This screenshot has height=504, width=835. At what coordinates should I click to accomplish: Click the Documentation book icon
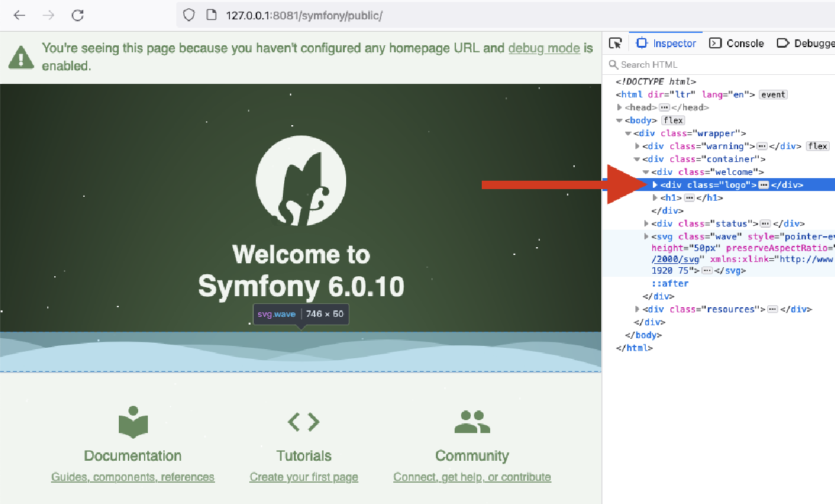click(133, 422)
